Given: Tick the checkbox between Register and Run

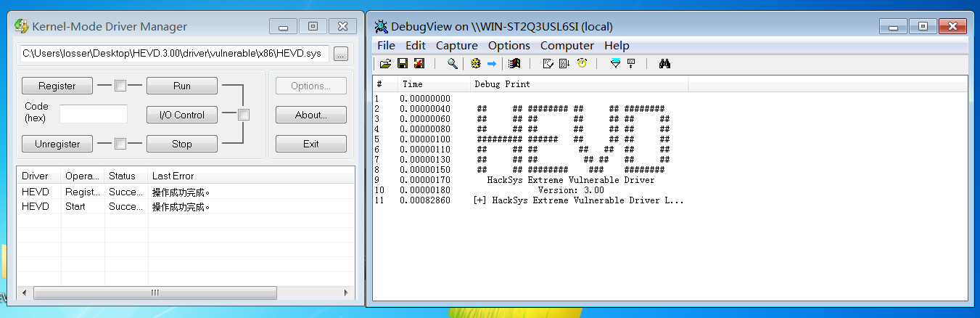Looking at the screenshot, I should 120,86.
